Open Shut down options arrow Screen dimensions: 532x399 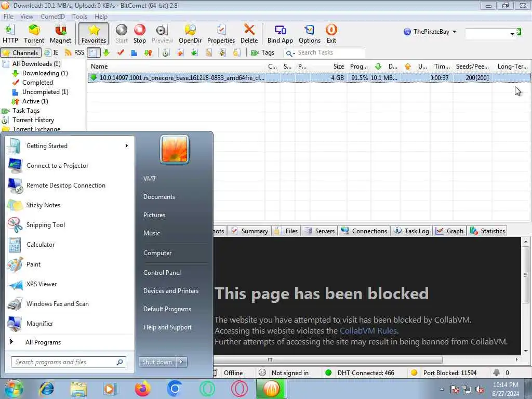click(x=181, y=362)
